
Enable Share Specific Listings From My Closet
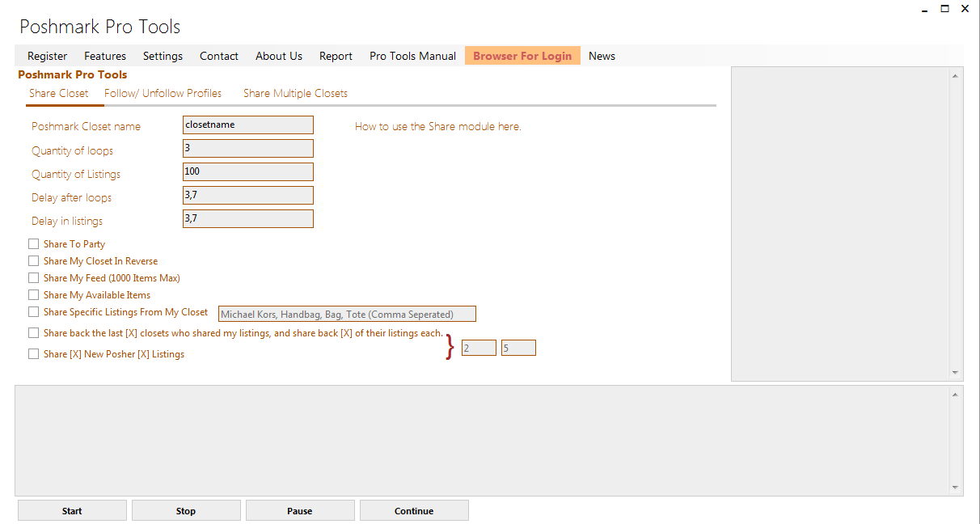click(33, 311)
